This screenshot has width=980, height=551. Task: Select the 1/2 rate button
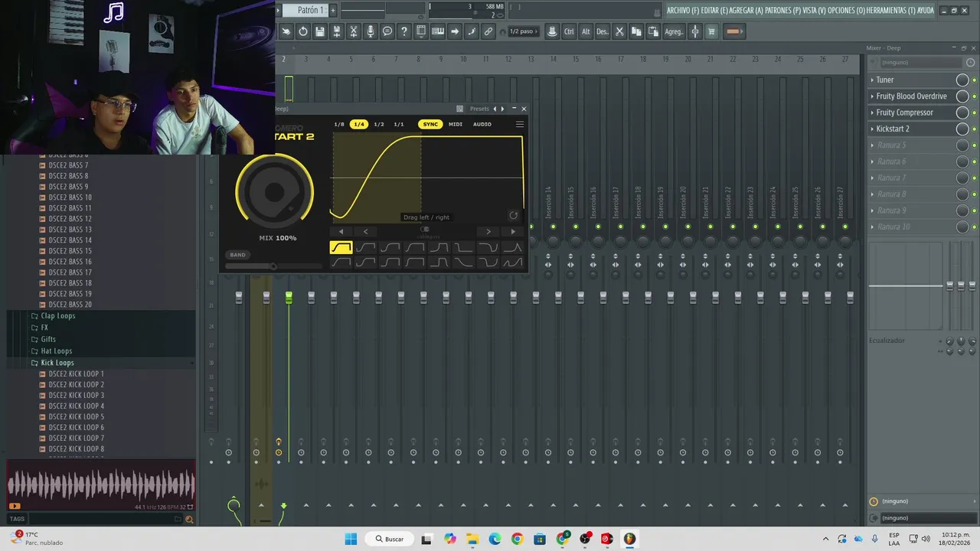pyautogui.click(x=379, y=124)
